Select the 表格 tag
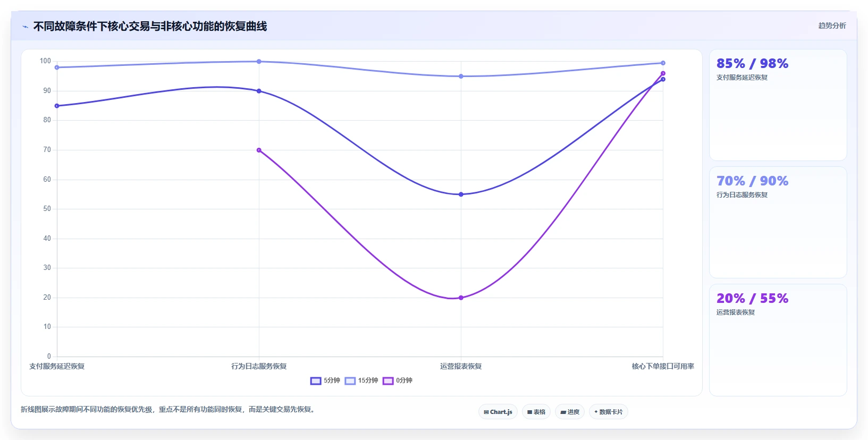Image resolution: width=868 pixels, height=440 pixels. (x=536, y=412)
